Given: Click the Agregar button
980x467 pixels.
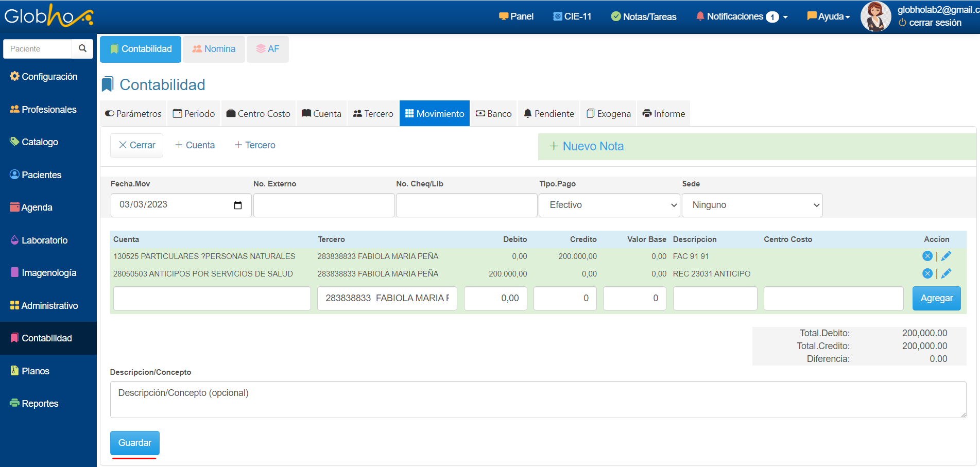Looking at the screenshot, I should pyautogui.click(x=936, y=298).
